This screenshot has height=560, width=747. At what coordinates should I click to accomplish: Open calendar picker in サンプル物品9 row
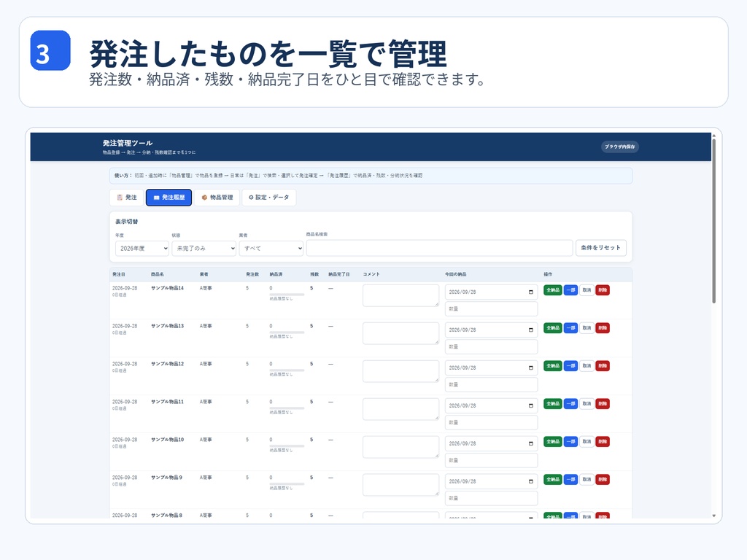click(531, 481)
